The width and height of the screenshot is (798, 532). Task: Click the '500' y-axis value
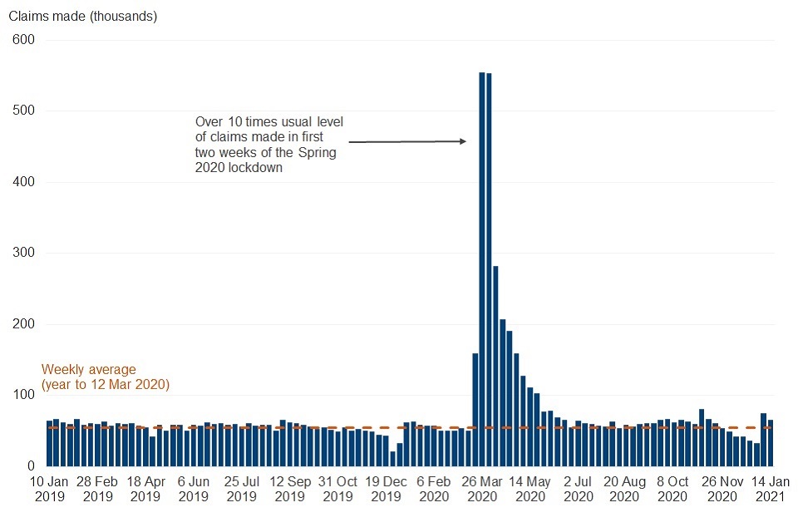pyautogui.click(x=22, y=111)
